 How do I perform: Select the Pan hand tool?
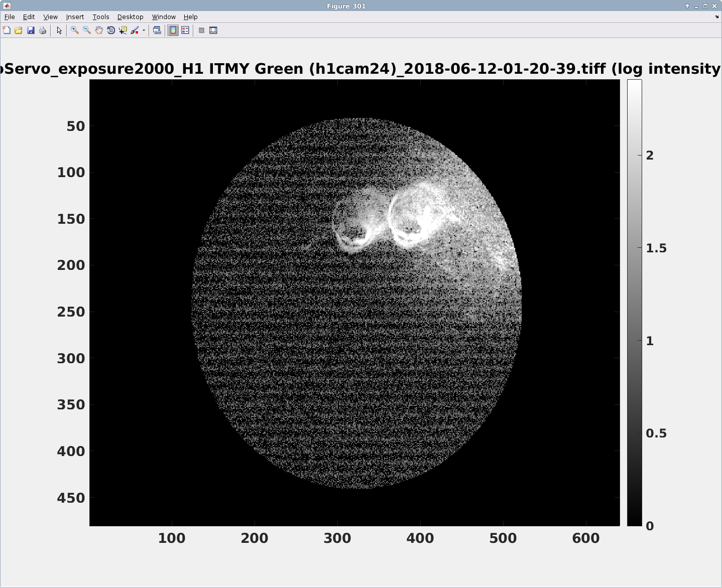click(99, 31)
